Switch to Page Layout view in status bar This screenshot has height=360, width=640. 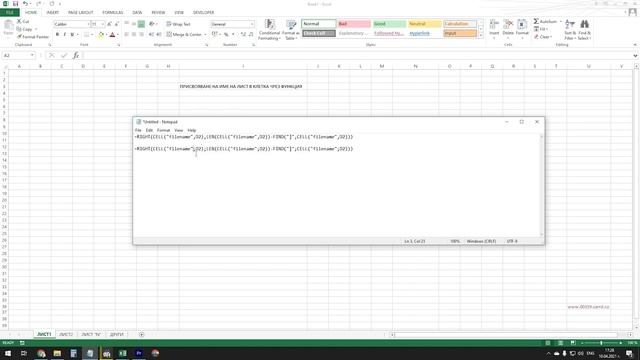click(x=560, y=343)
